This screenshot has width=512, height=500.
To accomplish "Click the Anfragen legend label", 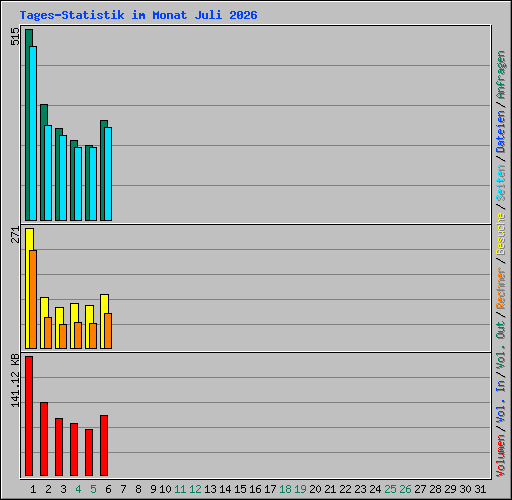I will (501, 75).
